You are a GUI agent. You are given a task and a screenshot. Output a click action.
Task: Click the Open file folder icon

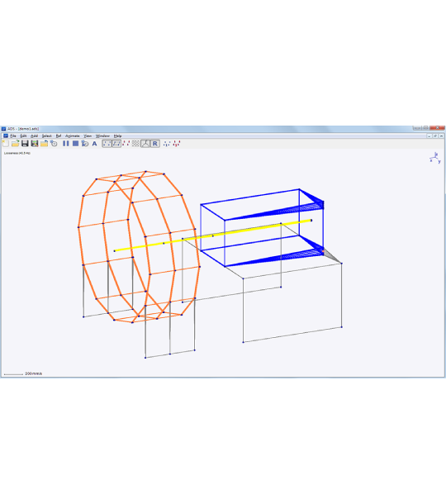coord(16,144)
